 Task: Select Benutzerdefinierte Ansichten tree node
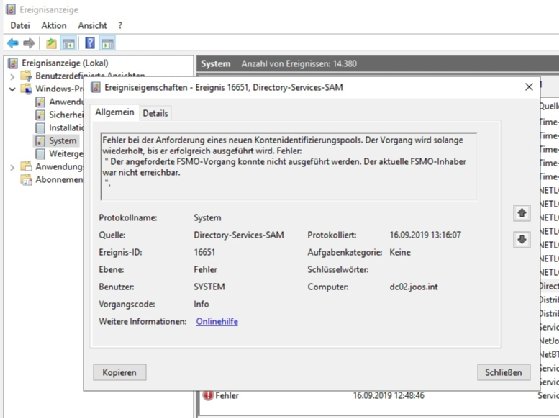coord(90,75)
